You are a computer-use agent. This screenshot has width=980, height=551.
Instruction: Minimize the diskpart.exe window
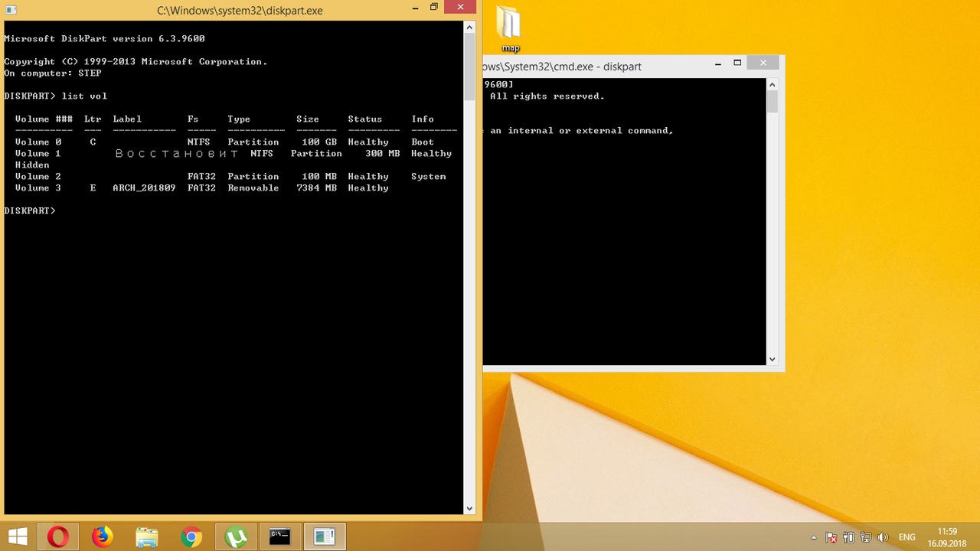pos(415,8)
